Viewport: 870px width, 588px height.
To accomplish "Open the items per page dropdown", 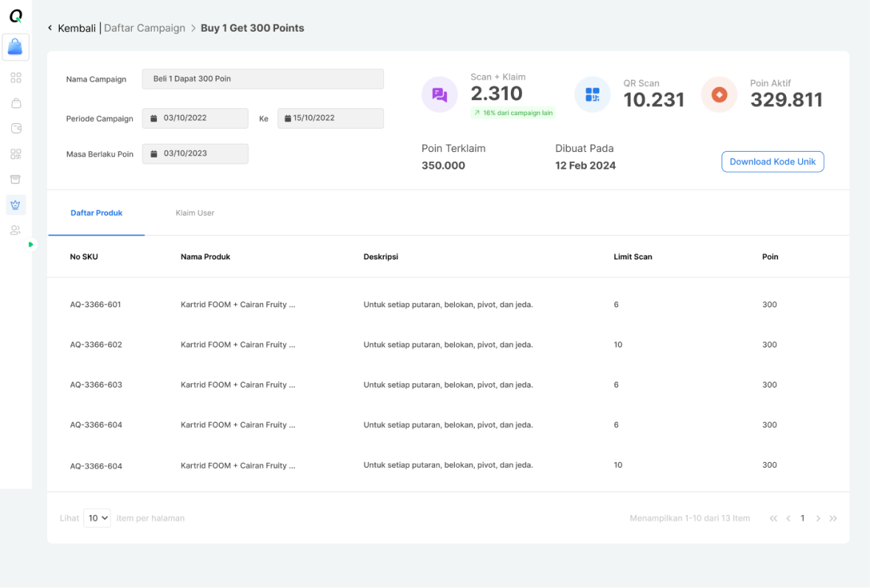I will (x=97, y=518).
